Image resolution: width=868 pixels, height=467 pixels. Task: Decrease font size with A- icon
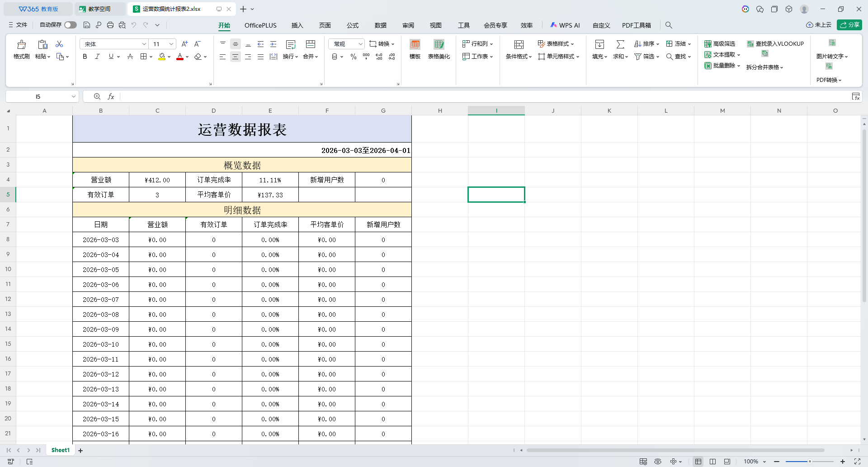pyautogui.click(x=197, y=44)
